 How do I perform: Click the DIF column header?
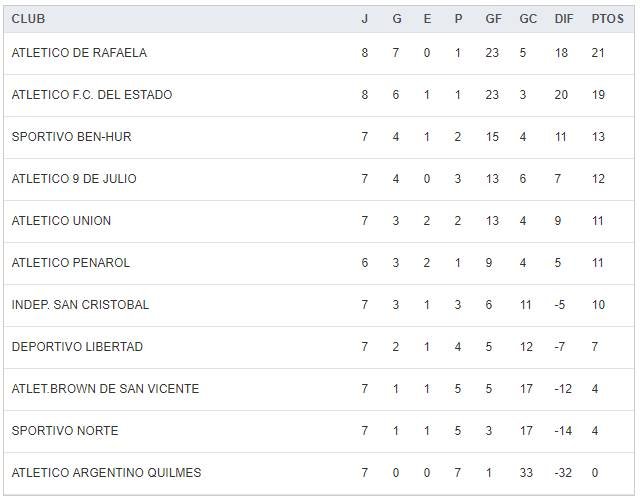coord(564,19)
